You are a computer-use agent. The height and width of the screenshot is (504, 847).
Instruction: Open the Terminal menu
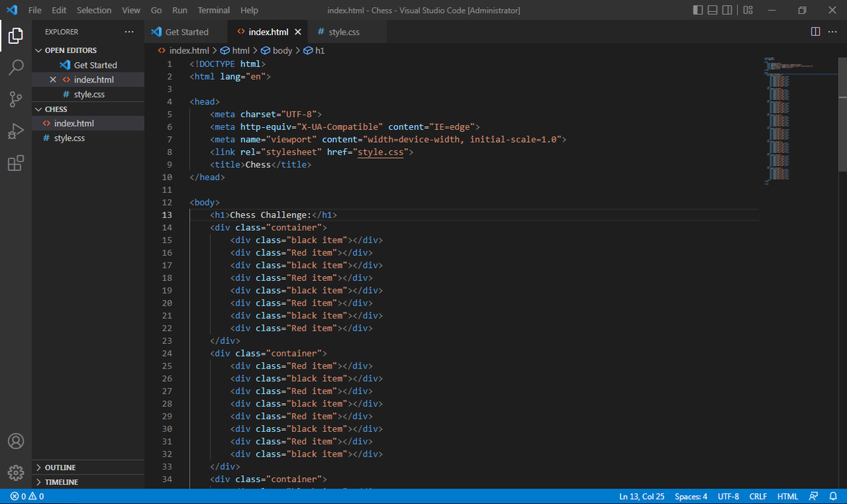214,10
